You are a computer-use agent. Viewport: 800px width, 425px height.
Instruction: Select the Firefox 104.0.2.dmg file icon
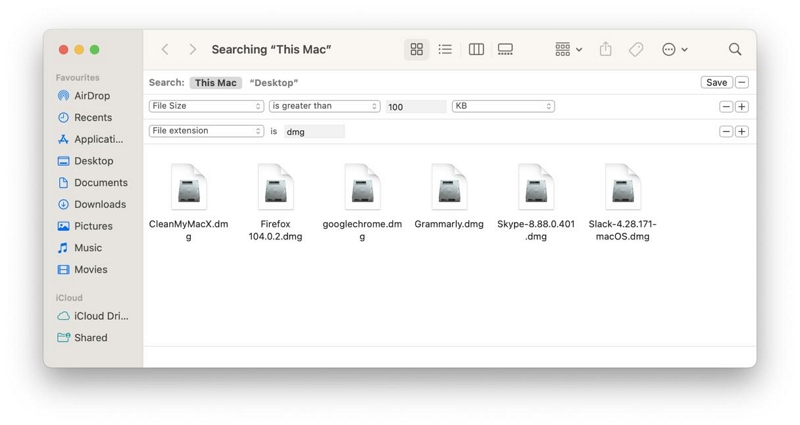276,187
